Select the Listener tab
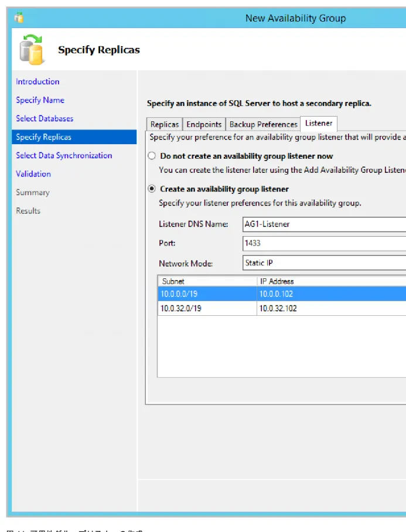 coord(319,123)
